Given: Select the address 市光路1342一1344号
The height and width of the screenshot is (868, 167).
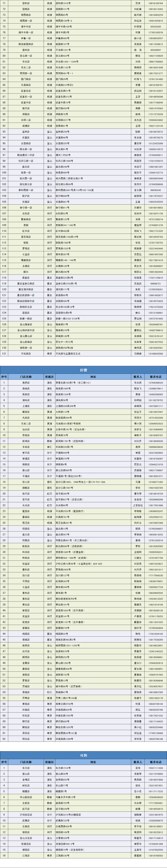Looking at the screenshot, I should click(67, 62).
